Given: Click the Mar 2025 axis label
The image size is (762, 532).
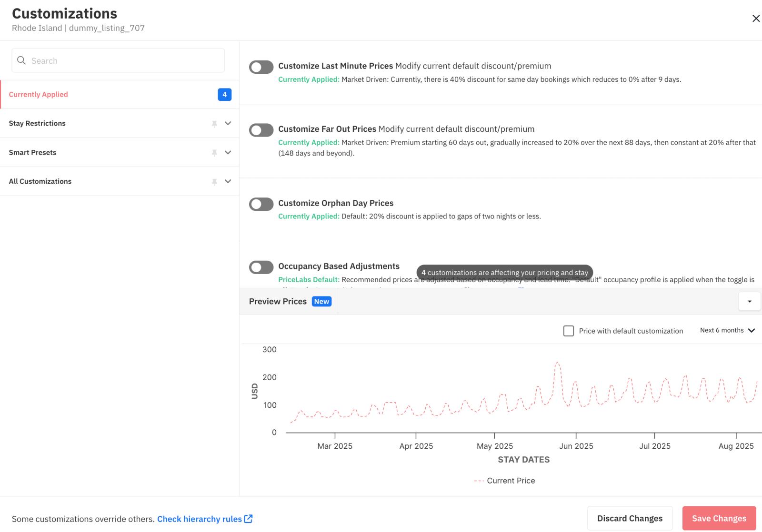Looking at the screenshot, I should [x=335, y=446].
